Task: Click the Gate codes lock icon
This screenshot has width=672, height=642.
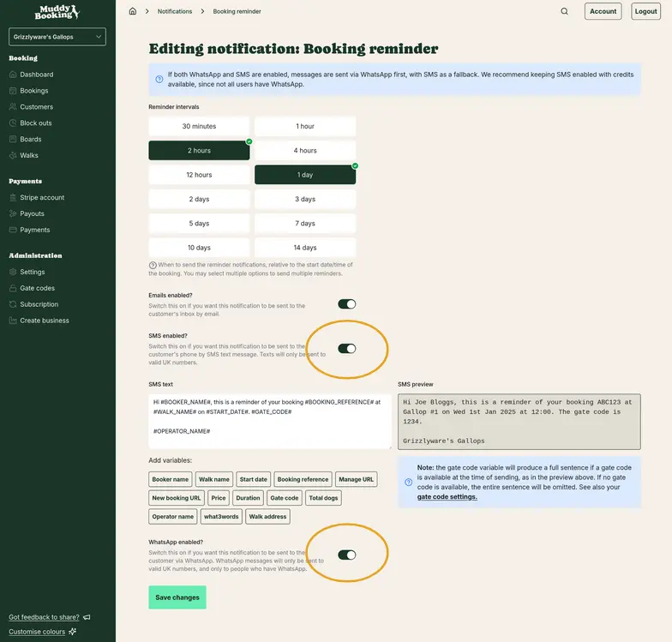Action: tap(13, 288)
